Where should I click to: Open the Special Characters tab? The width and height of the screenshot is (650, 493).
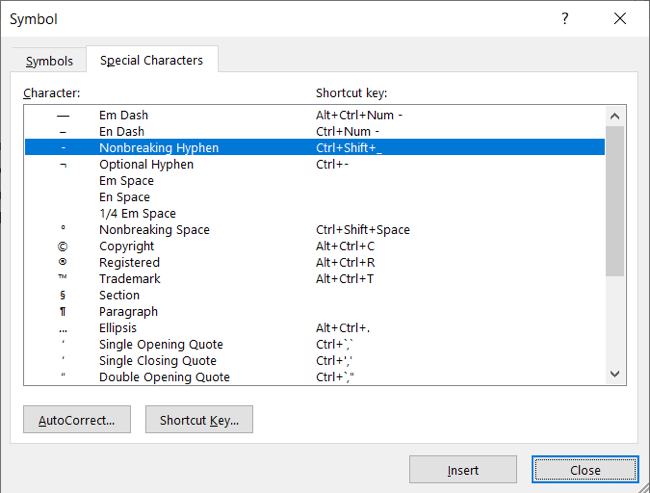151,60
